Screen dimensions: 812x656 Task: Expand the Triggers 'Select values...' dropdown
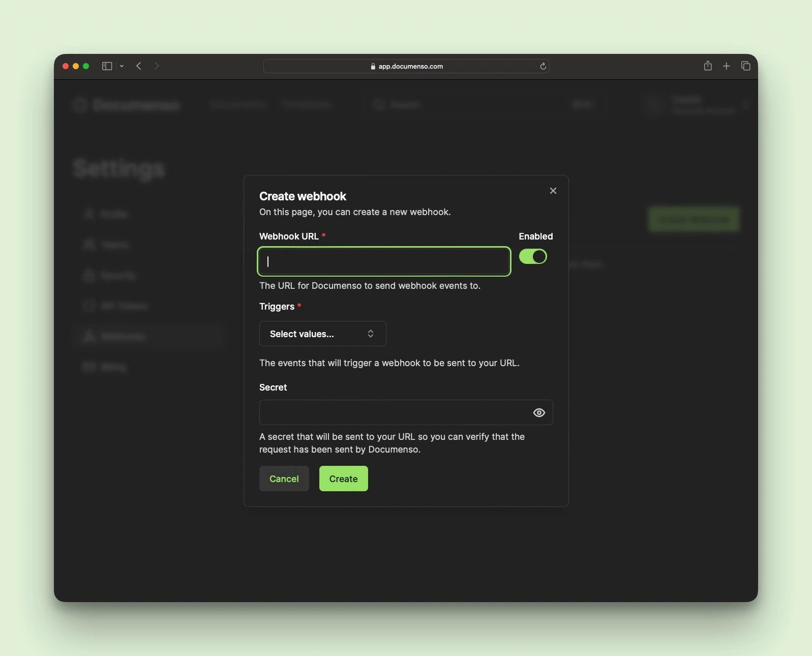click(322, 334)
